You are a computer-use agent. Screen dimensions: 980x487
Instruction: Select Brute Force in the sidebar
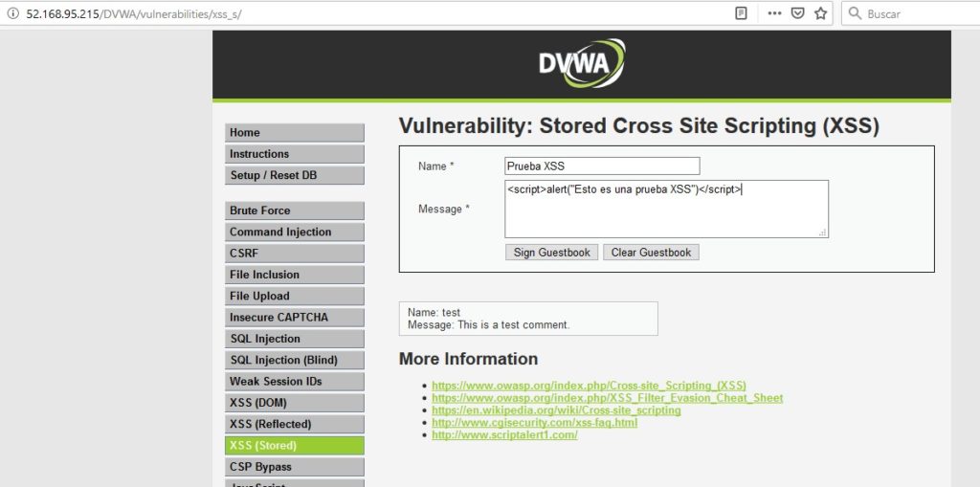295,210
